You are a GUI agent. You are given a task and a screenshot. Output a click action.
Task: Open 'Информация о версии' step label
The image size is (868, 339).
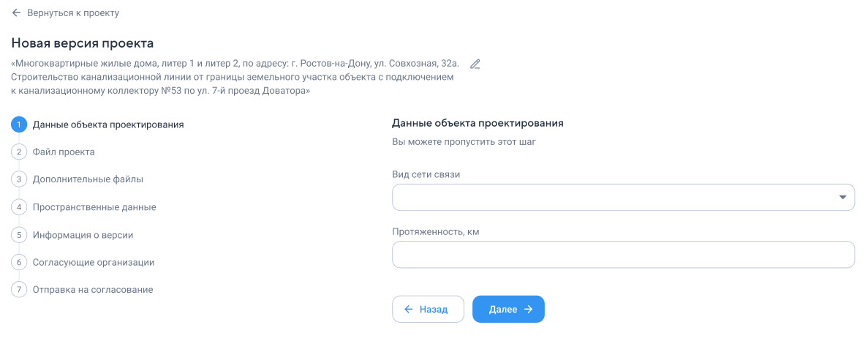tap(83, 235)
